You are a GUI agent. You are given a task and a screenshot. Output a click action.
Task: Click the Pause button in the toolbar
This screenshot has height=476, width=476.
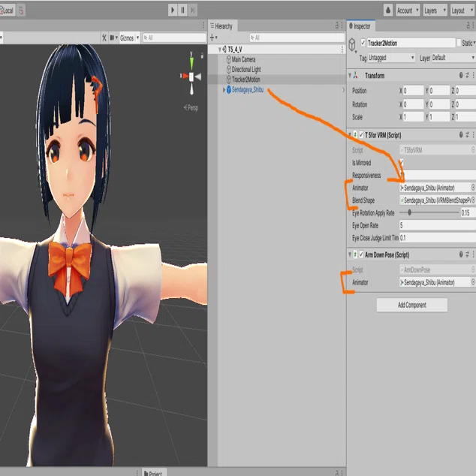tap(182, 10)
